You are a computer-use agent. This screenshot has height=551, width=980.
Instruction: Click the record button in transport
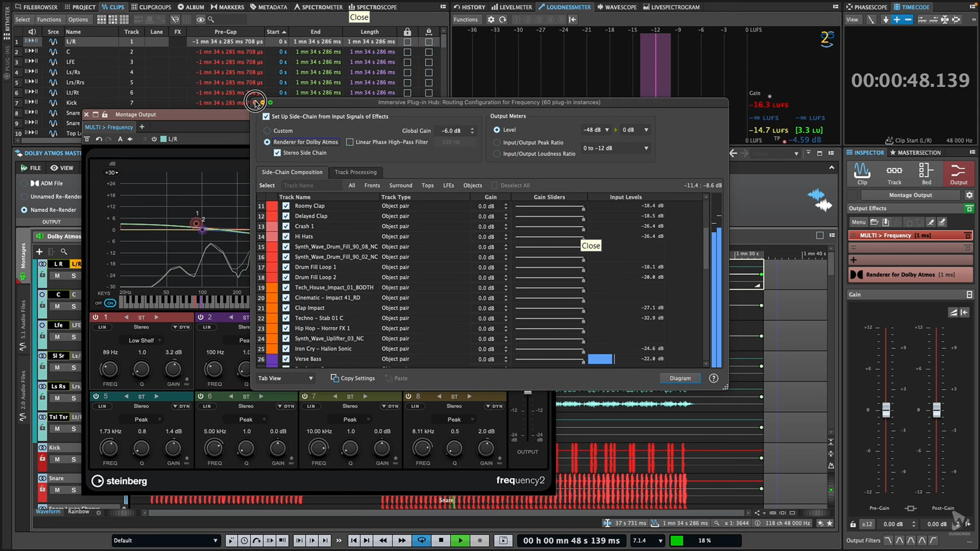click(480, 540)
